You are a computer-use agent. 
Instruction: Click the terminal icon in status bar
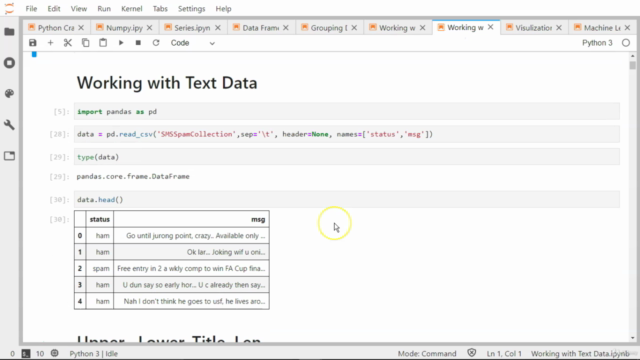tap(26, 353)
